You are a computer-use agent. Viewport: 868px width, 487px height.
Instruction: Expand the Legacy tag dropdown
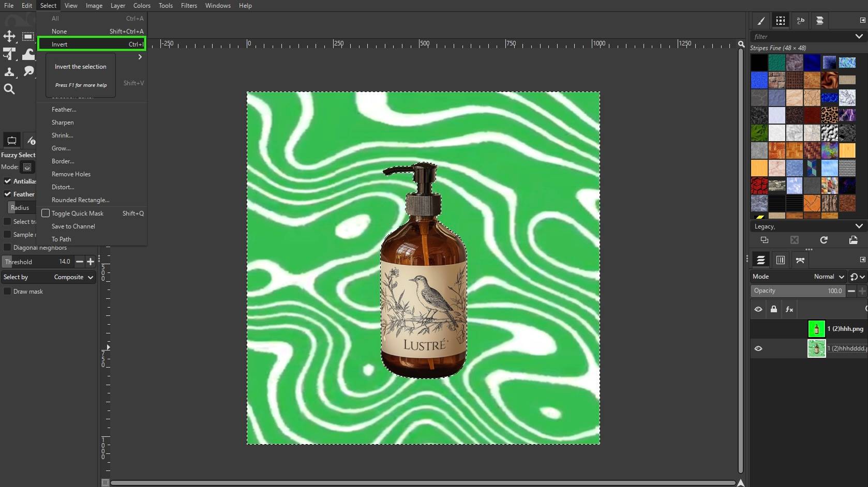(x=859, y=226)
